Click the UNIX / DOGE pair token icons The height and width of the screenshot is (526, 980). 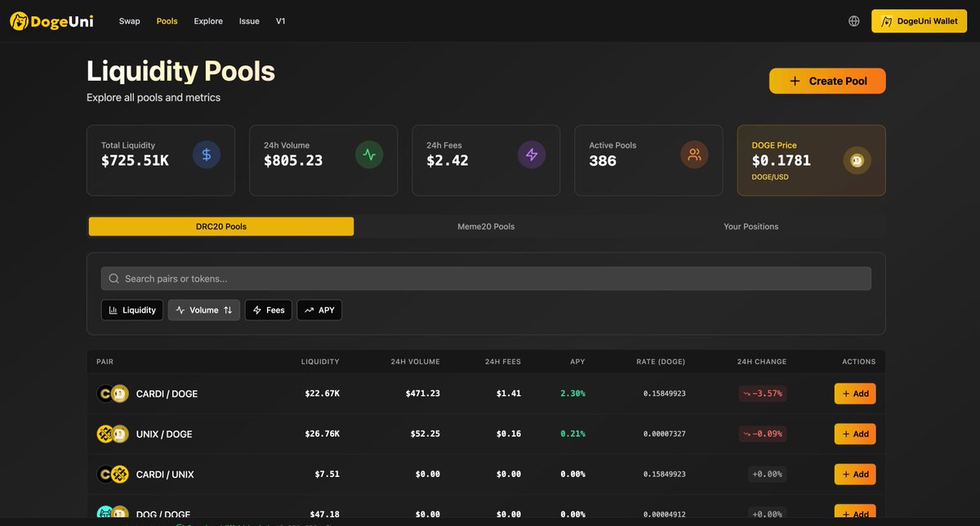coord(113,434)
